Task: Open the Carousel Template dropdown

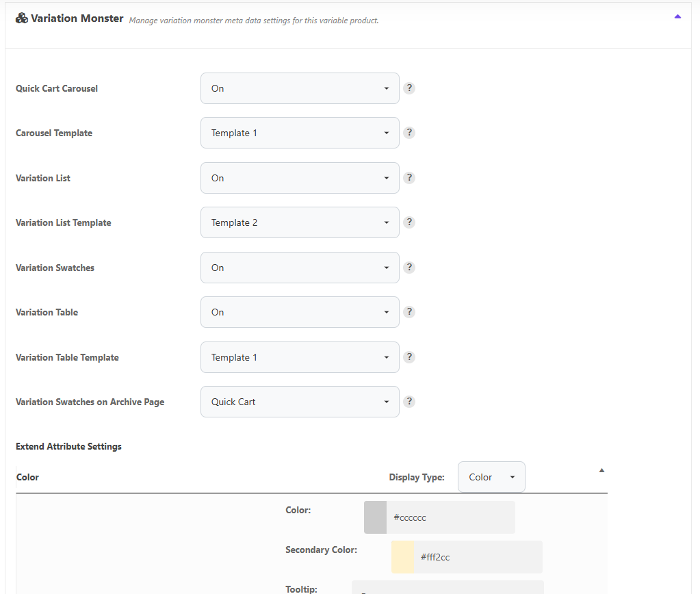Action: (300, 133)
